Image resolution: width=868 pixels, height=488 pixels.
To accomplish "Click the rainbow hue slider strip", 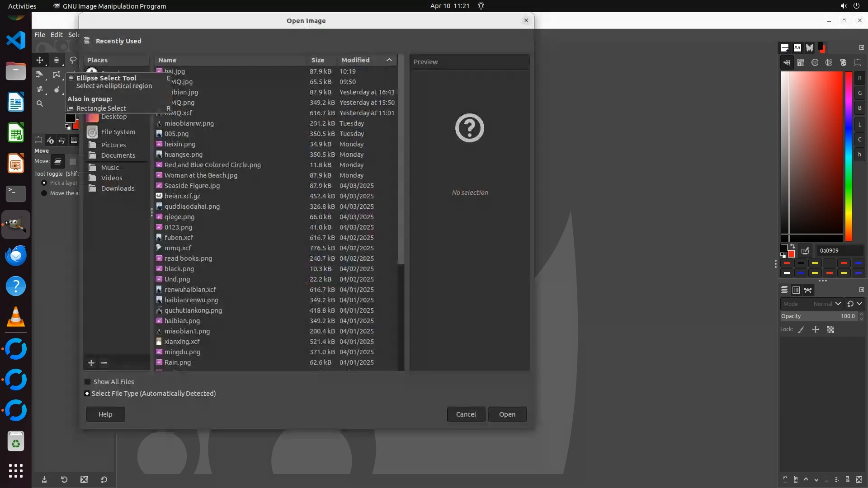I will click(x=849, y=156).
